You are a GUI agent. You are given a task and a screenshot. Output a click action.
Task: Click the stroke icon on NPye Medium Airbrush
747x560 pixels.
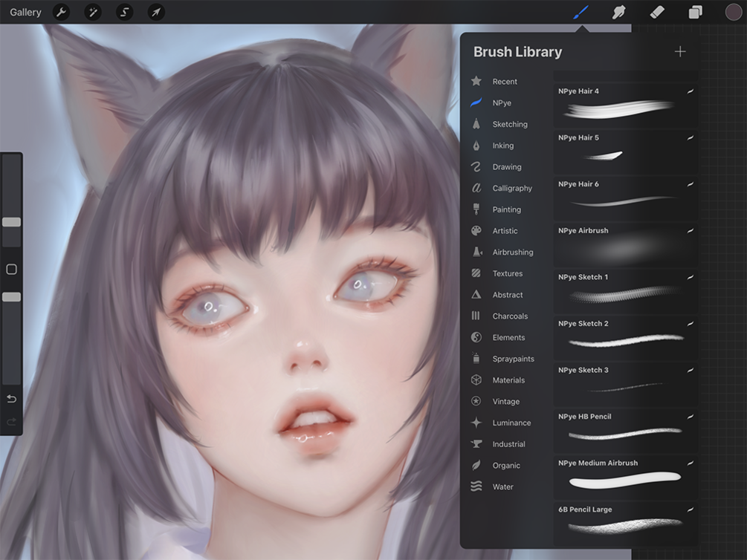tap(690, 463)
